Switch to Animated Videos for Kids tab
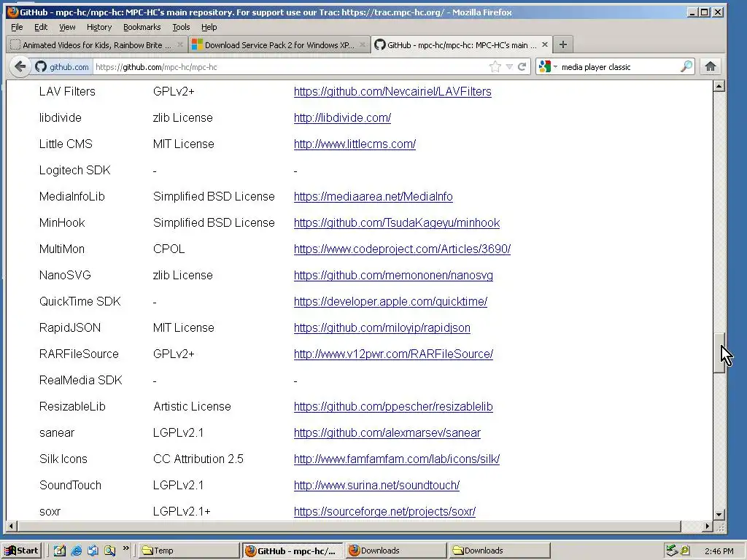747x560 pixels. [x=97, y=44]
